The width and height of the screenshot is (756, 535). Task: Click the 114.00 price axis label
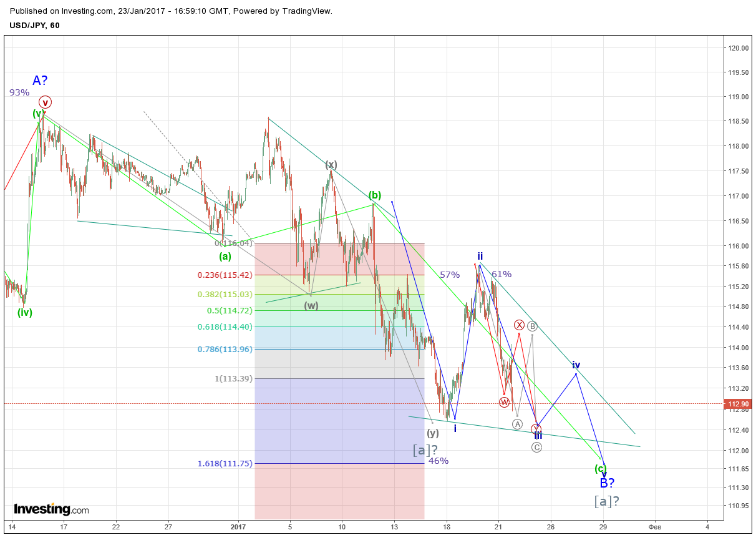[738, 348]
